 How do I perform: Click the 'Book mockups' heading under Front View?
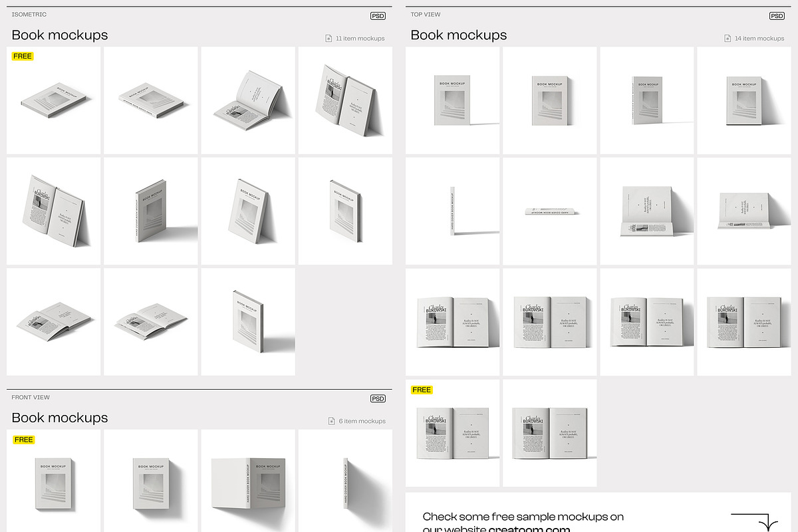tap(60, 418)
